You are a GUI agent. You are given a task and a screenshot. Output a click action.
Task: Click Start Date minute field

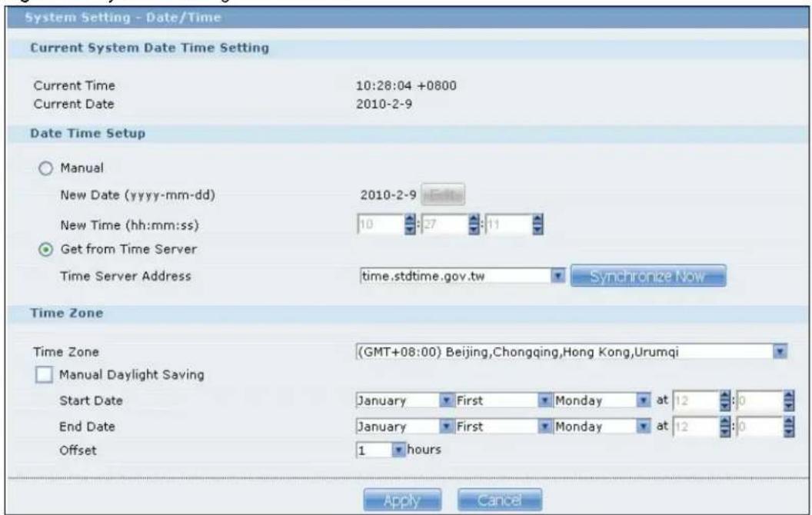click(760, 400)
